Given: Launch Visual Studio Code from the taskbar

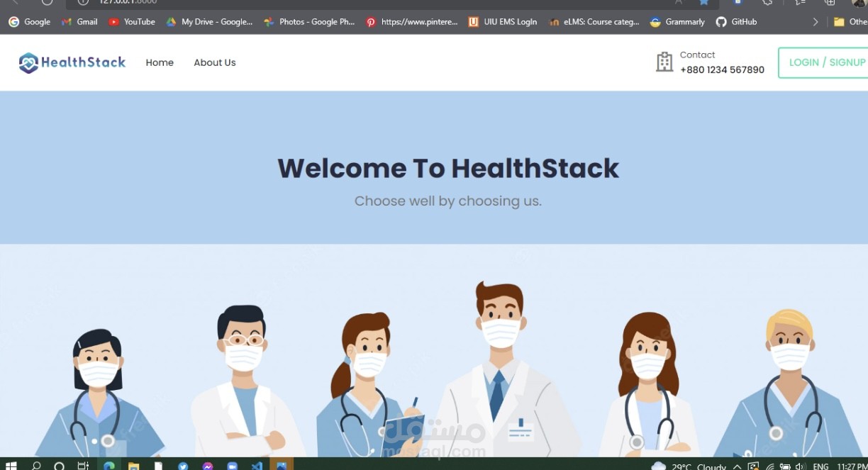Looking at the screenshot, I should tap(257, 466).
